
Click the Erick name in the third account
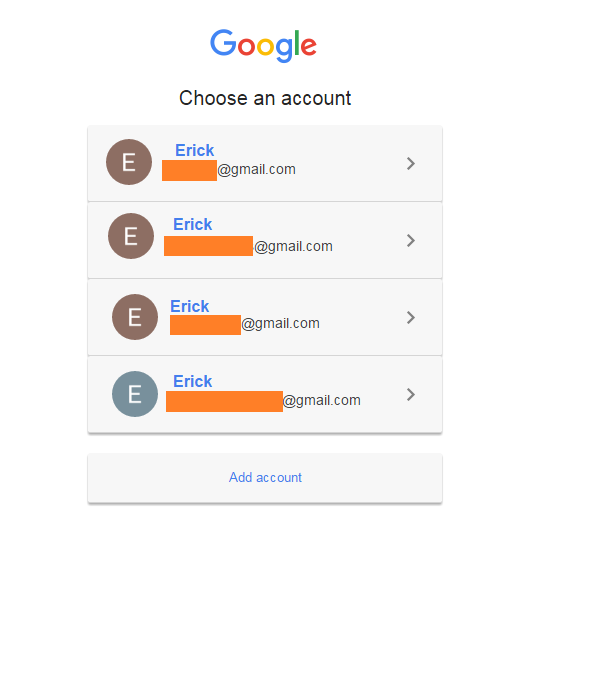(x=189, y=306)
